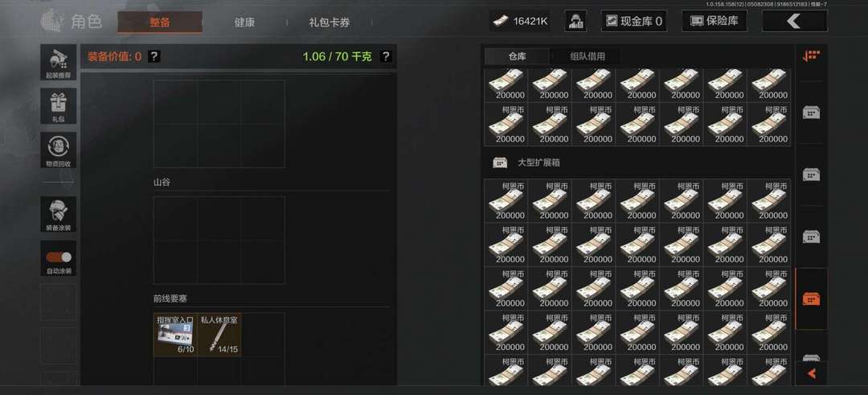The width and height of the screenshot is (868, 395).
Task: Switch to the 礼包卡券 tab
Action: [330, 23]
